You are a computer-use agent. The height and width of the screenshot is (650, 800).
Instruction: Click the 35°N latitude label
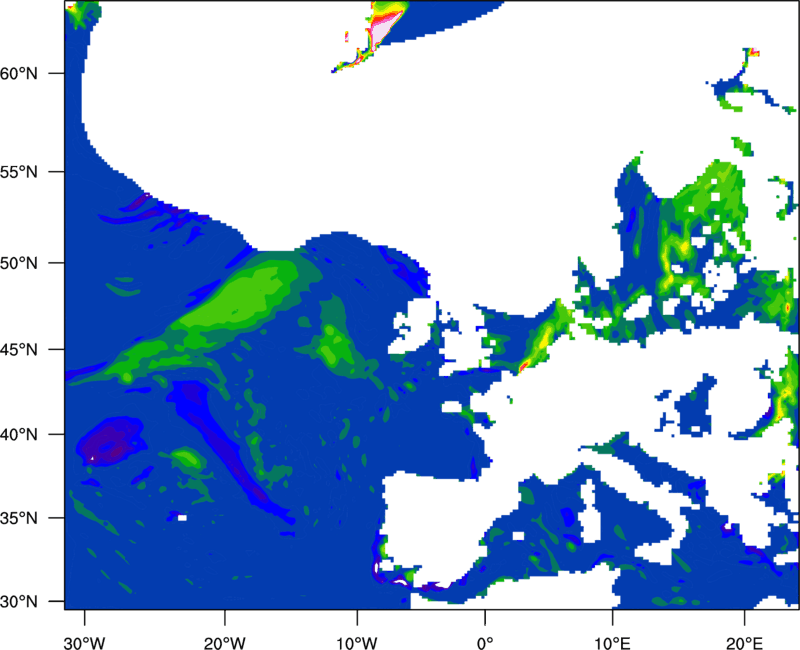click(19, 518)
